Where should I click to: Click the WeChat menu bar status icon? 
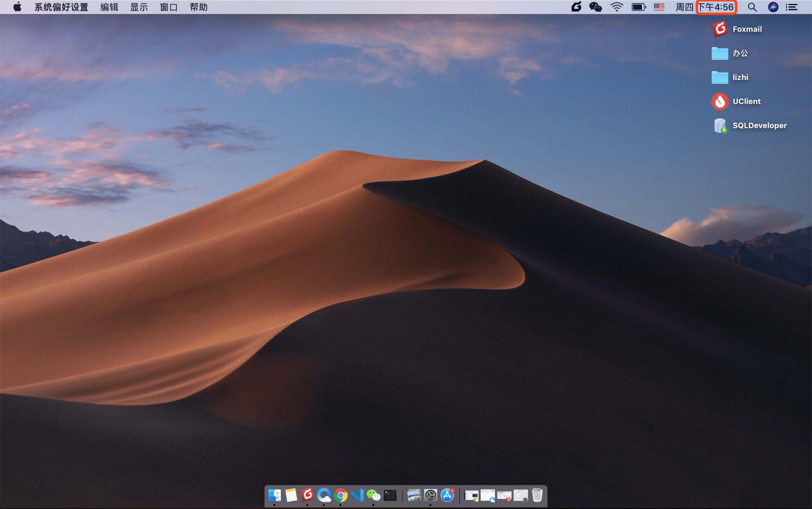(x=596, y=7)
